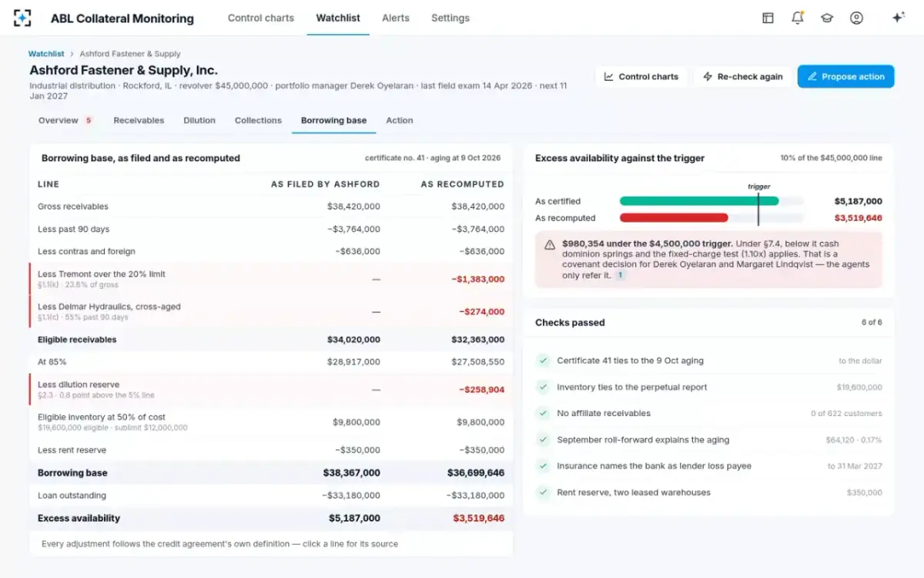Open the user profile icon
Viewport: 924px width, 578px height.
click(x=856, y=18)
